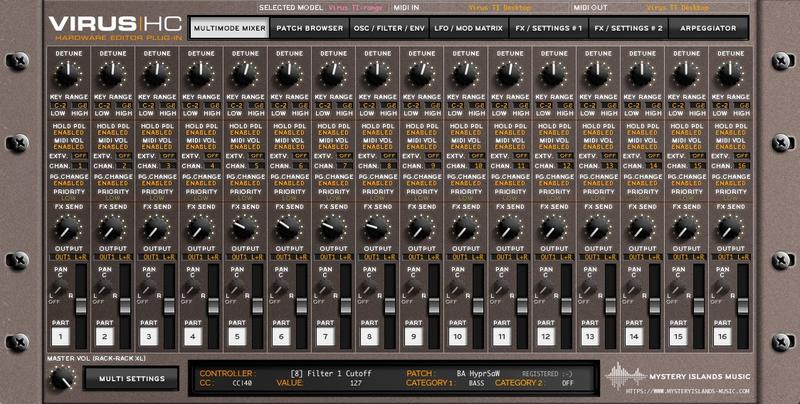Open the MIDI Out Virus TI Desktop selector

click(x=679, y=8)
